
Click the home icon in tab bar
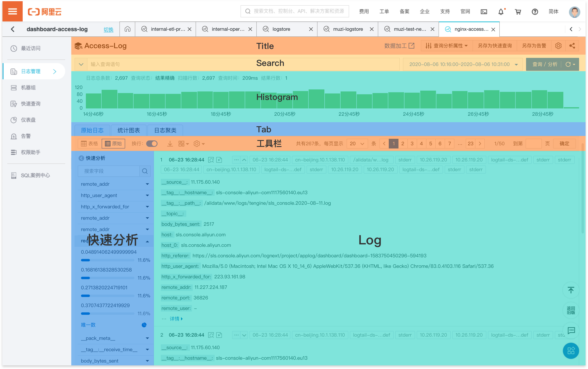pos(127,29)
